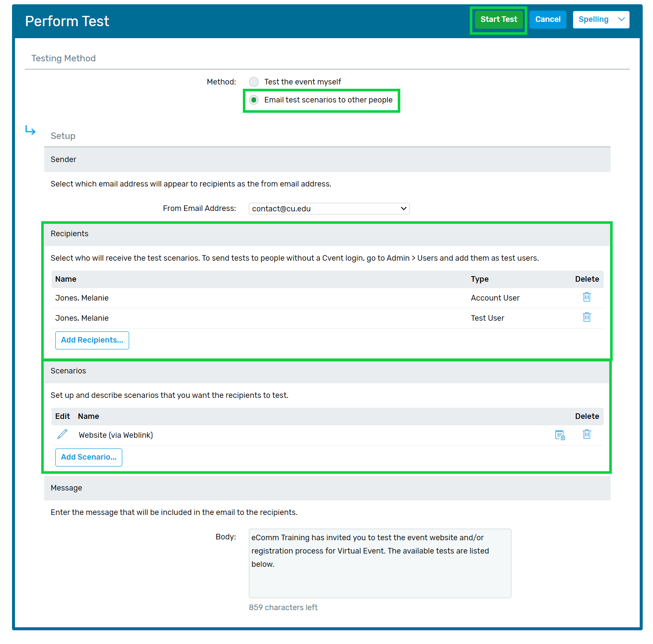Click the Name column header in Recipients table
The height and width of the screenshot is (644, 653).
click(66, 279)
